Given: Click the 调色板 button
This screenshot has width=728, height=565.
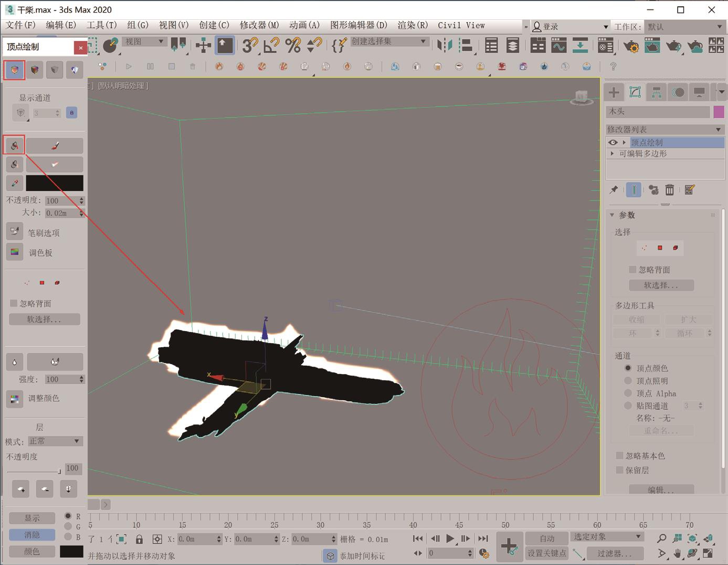Looking at the screenshot, I should pos(15,252).
